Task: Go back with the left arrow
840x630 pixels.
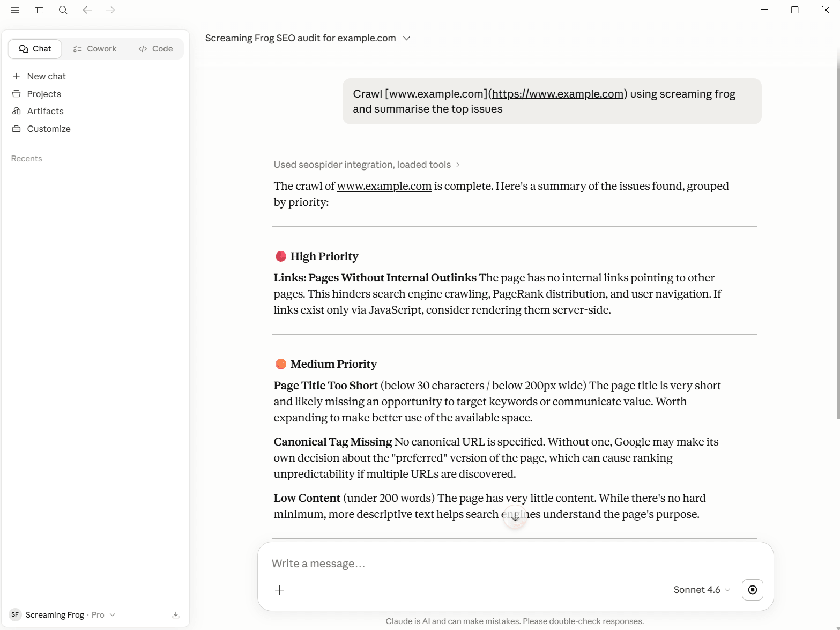Action: tap(87, 10)
